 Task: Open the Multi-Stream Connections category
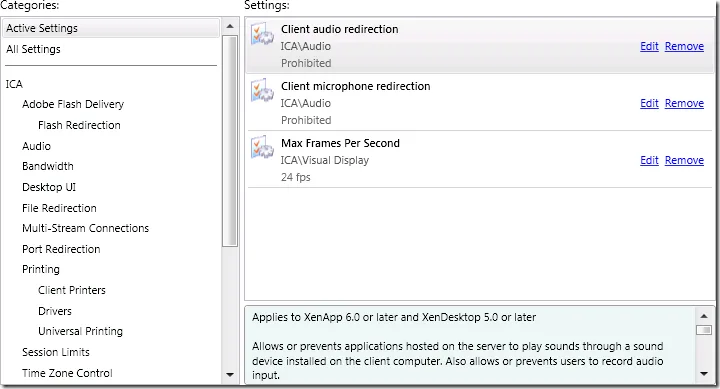[x=85, y=228]
